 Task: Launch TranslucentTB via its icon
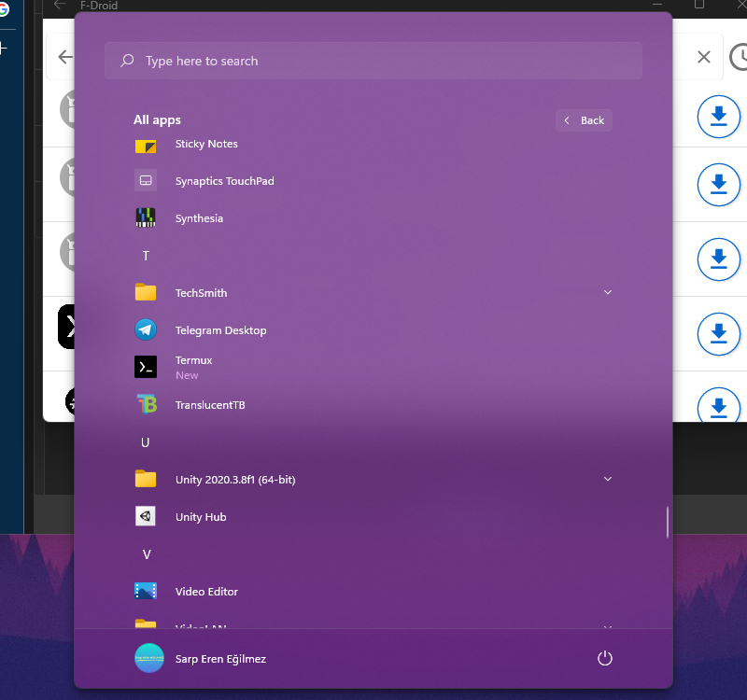tap(147, 404)
